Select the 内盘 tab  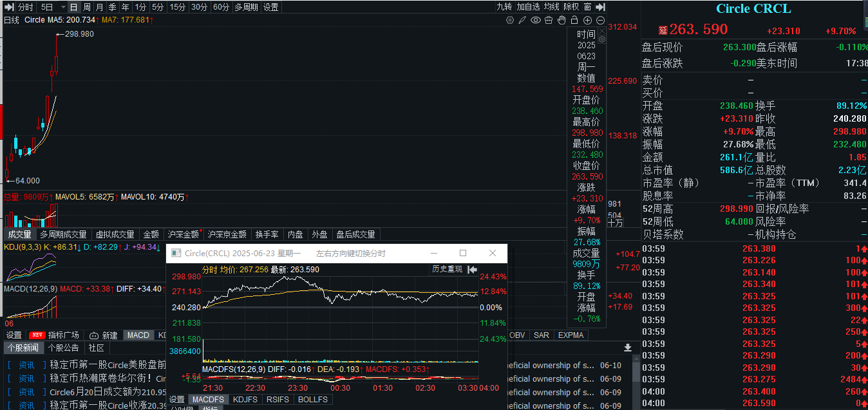click(296, 234)
